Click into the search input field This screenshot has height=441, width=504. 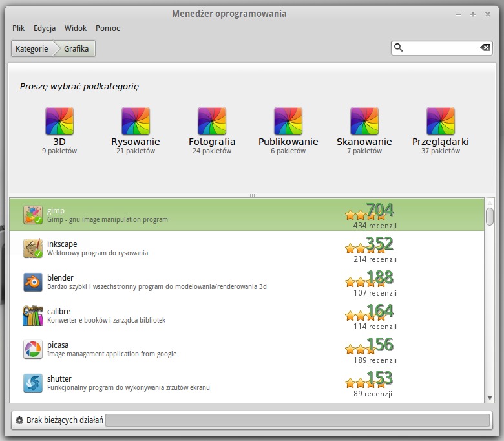[441, 48]
